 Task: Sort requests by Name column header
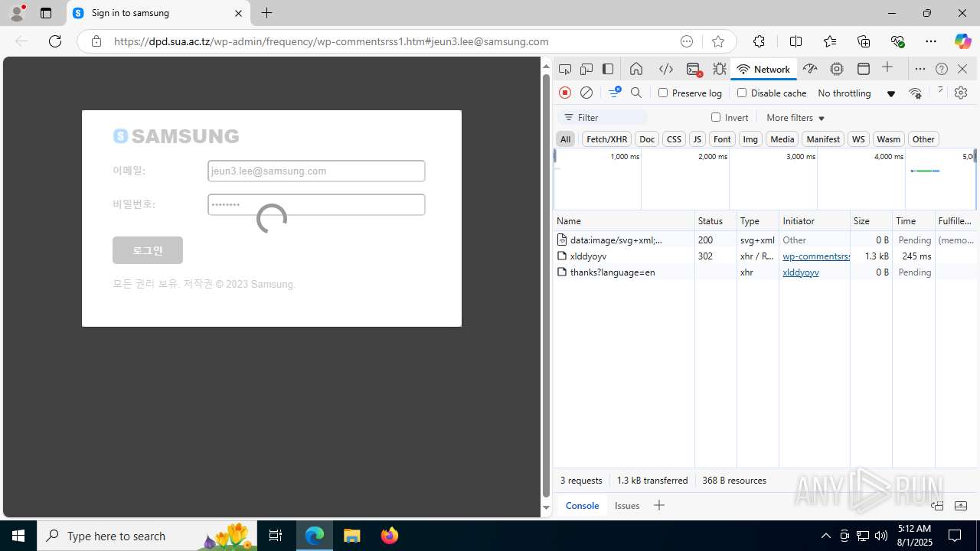coord(624,220)
